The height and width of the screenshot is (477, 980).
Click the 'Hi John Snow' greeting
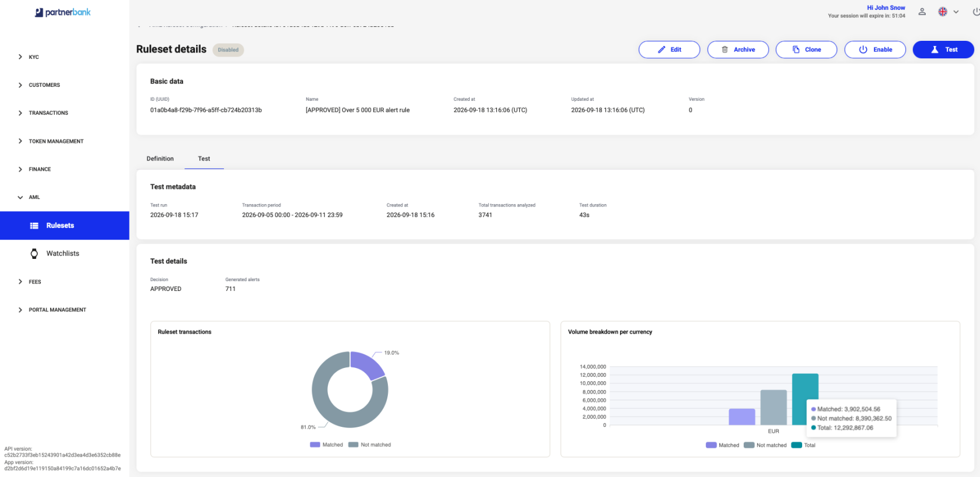tap(886, 8)
